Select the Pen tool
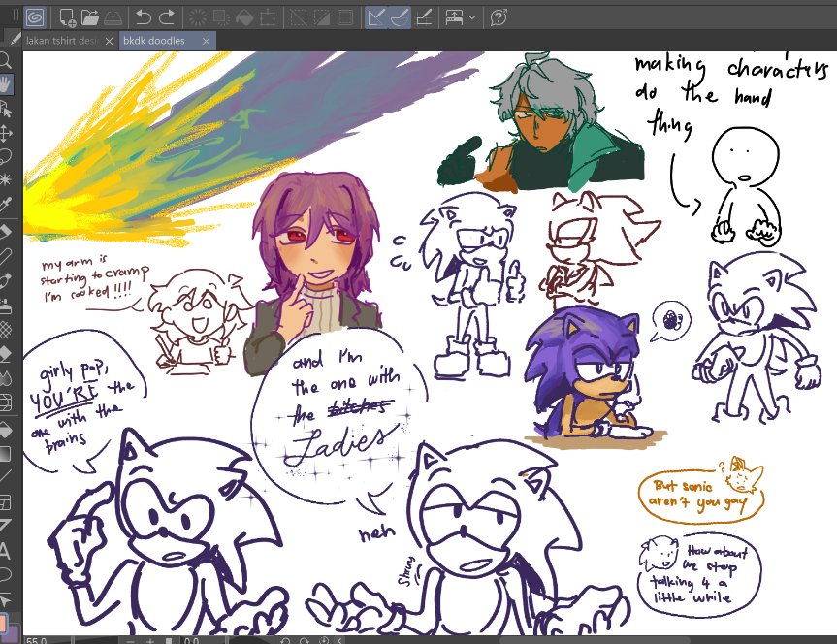The width and height of the screenshot is (837, 644). (6, 233)
